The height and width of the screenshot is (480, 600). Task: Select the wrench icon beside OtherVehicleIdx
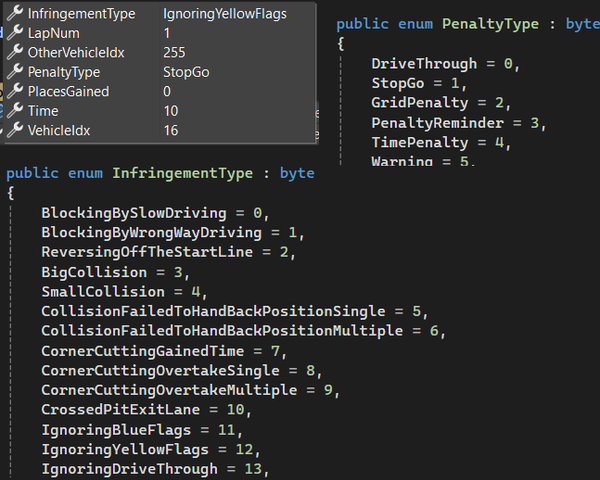tap(14, 53)
